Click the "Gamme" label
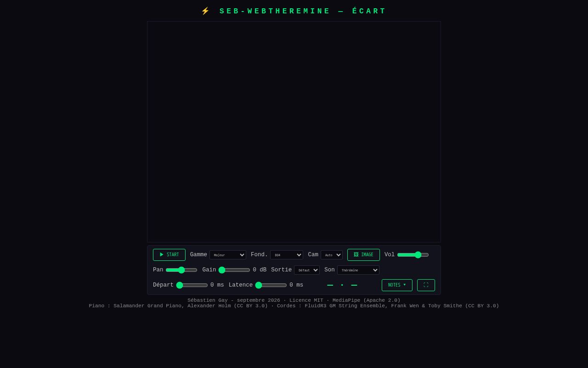 [x=198, y=255]
